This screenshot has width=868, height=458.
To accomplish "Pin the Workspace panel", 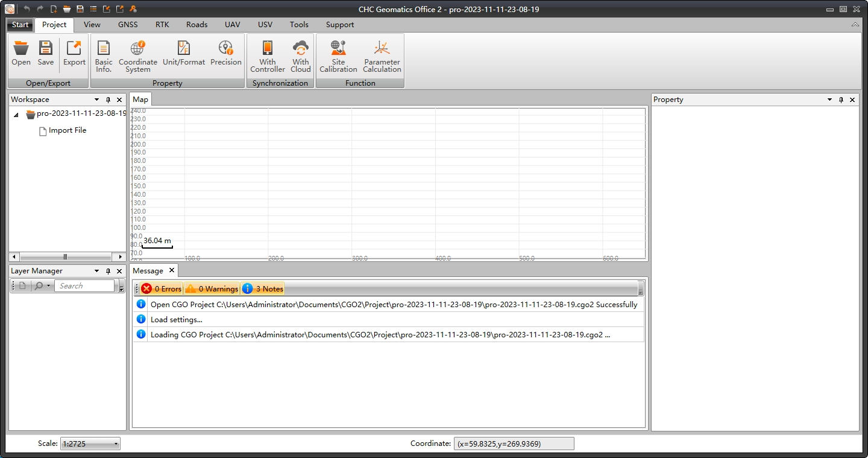I will 108,100.
